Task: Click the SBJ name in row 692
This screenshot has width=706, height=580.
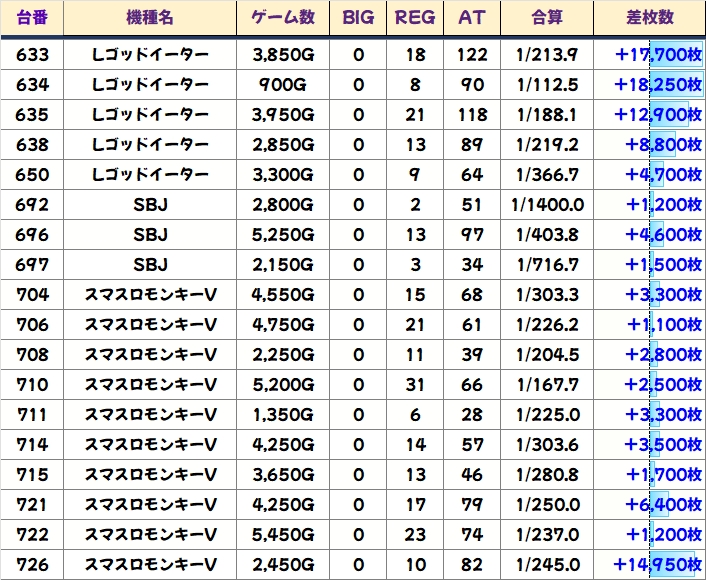Action: 150,205
